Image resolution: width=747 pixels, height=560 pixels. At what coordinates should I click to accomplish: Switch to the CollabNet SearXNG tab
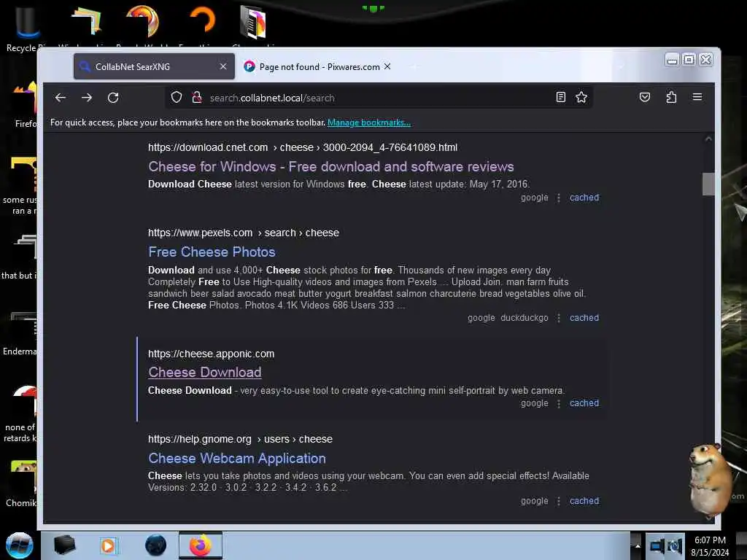[154, 66]
